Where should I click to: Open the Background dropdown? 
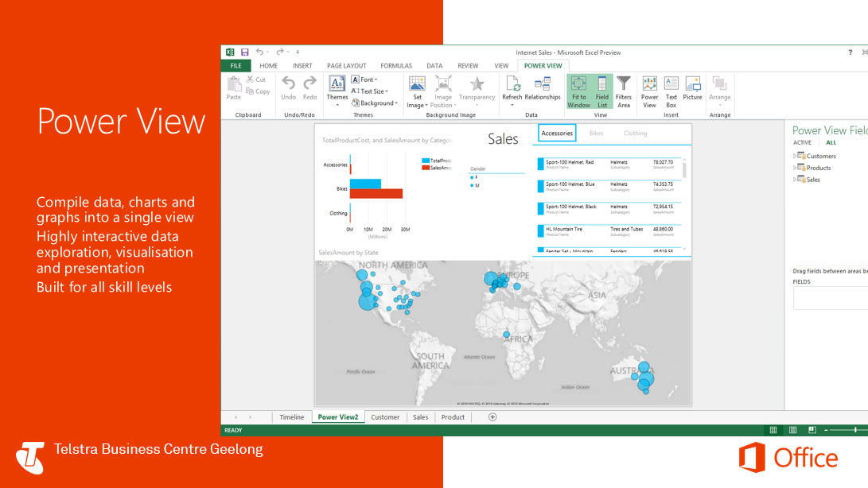(375, 103)
